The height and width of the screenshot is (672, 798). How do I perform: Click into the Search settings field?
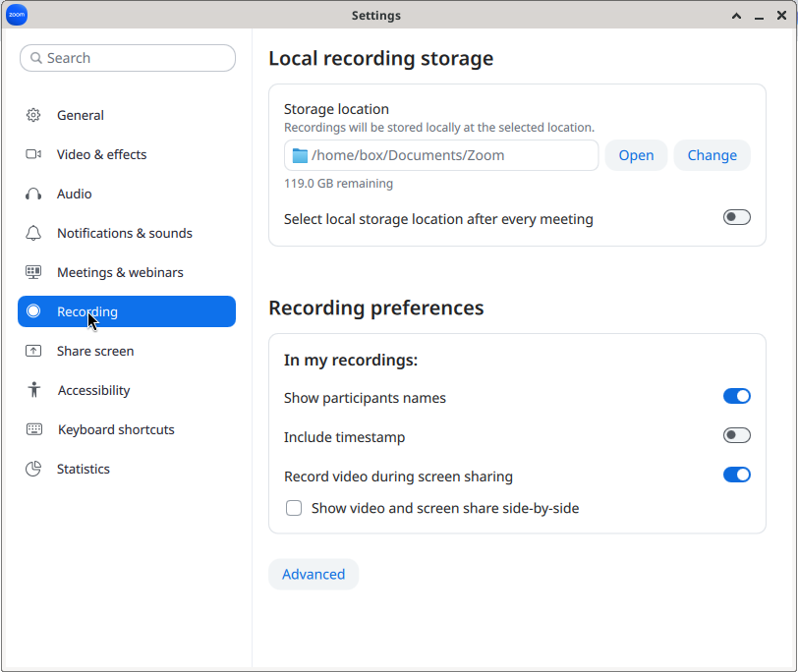(128, 58)
